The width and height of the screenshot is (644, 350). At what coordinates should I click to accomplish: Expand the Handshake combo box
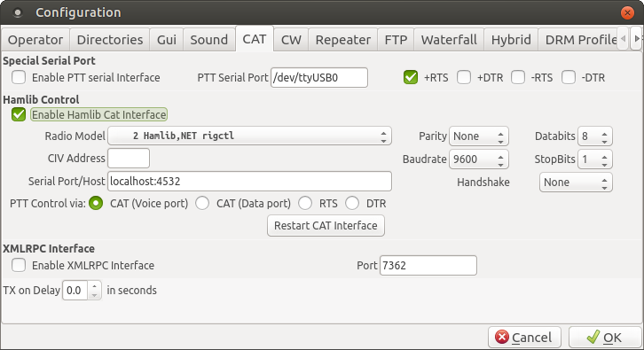click(x=576, y=183)
